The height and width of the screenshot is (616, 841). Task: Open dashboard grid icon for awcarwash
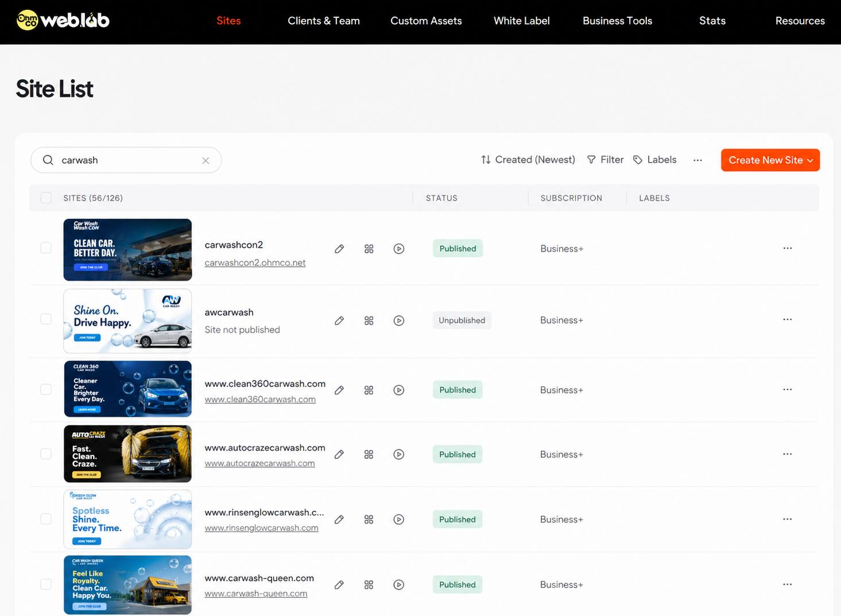[369, 320]
